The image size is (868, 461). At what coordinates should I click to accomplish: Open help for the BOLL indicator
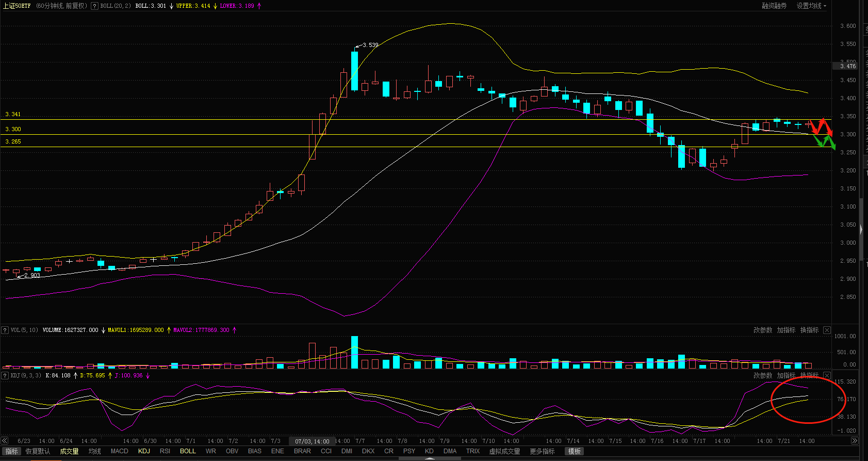point(95,6)
